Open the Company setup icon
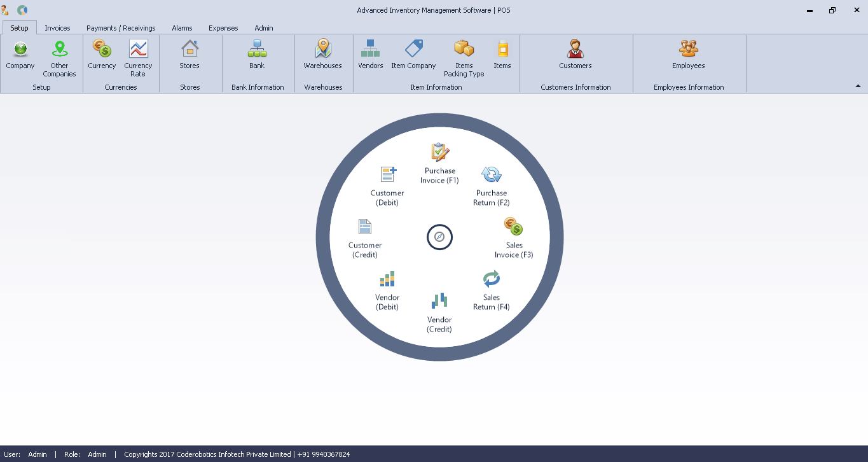The width and height of the screenshot is (868, 462). point(20,50)
